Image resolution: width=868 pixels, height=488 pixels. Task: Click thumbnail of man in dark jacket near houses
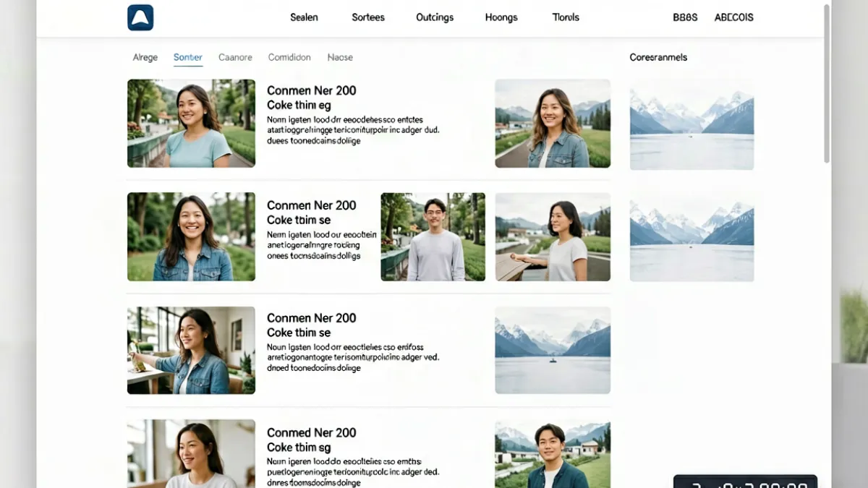coord(553,454)
